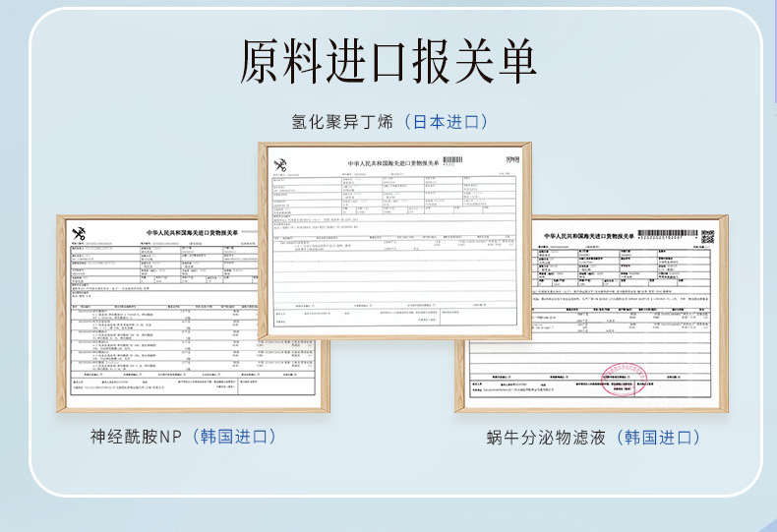777x532 pixels.
Task: Click the 蜗牛分泌物滤液 ingredient label
Action: 546,438
